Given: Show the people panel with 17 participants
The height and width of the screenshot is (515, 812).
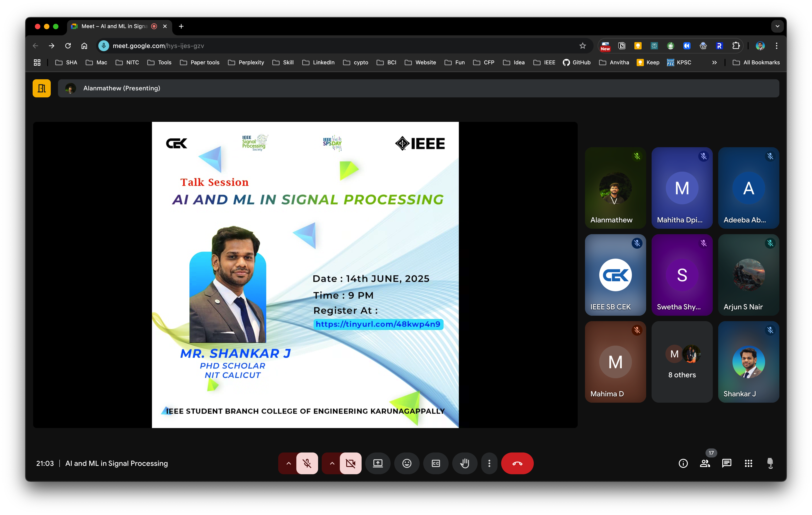Looking at the screenshot, I should [x=705, y=463].
